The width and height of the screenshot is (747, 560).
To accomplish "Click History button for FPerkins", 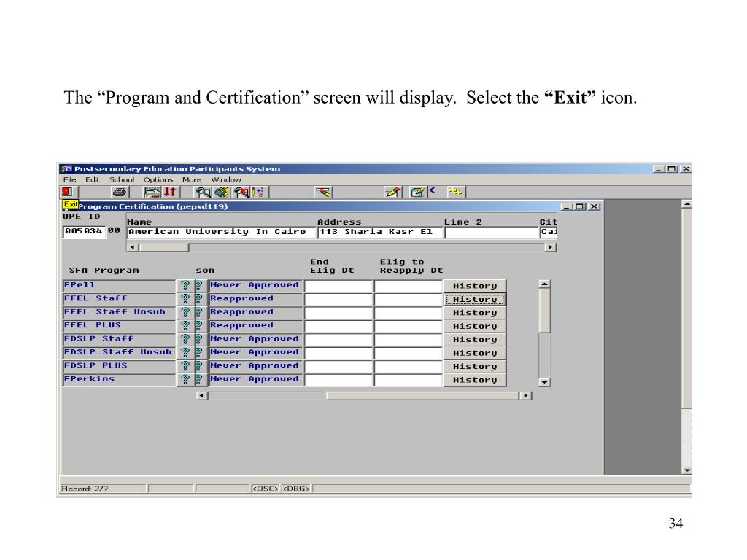I will point(474,380).
